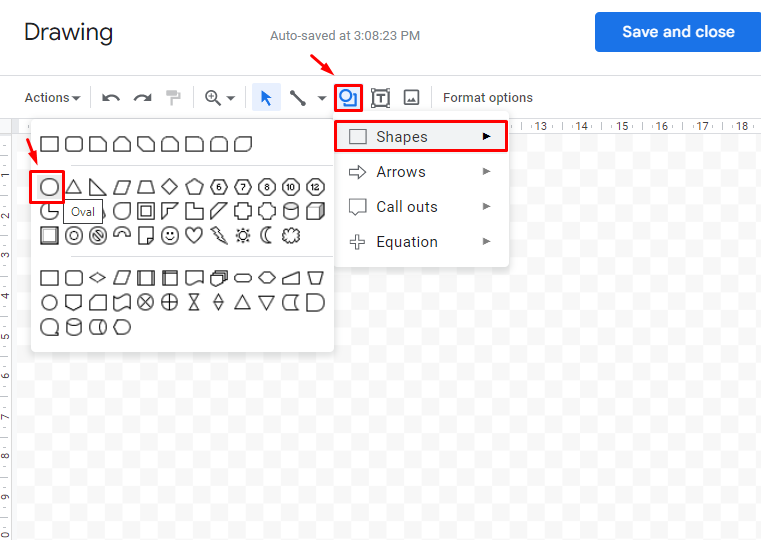The image size is (761, 540).
Task: Click Save and close button
Action: [x=678, y=32]
